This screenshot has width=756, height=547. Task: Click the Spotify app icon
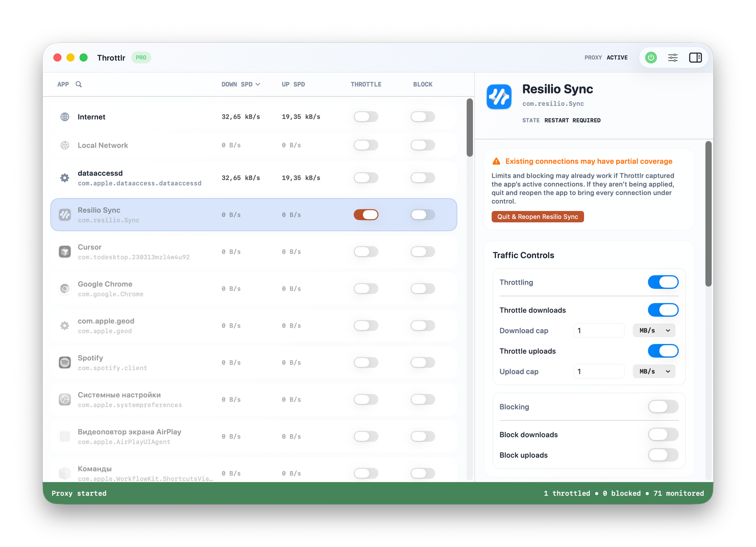coord(65,363)
